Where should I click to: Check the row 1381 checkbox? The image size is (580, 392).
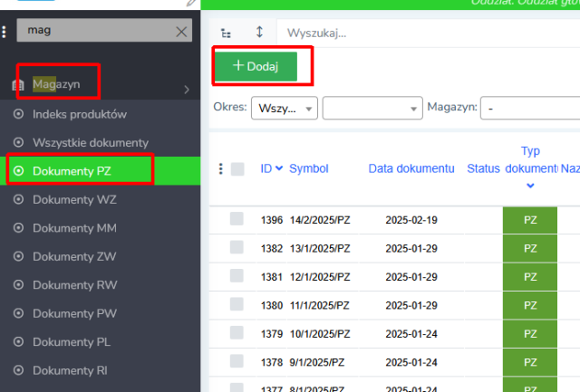point(237,275)
